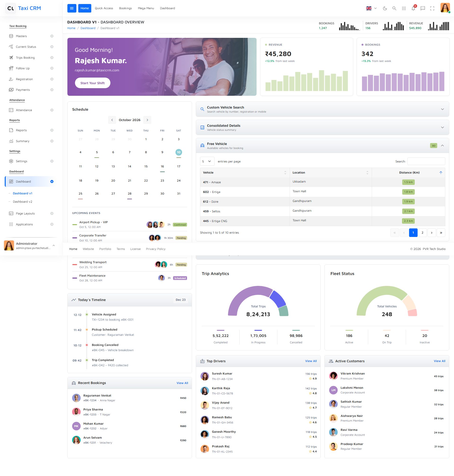
Task: Open the Home tab in top navigation
Action: pyautogui.click(x=85, y=8)
